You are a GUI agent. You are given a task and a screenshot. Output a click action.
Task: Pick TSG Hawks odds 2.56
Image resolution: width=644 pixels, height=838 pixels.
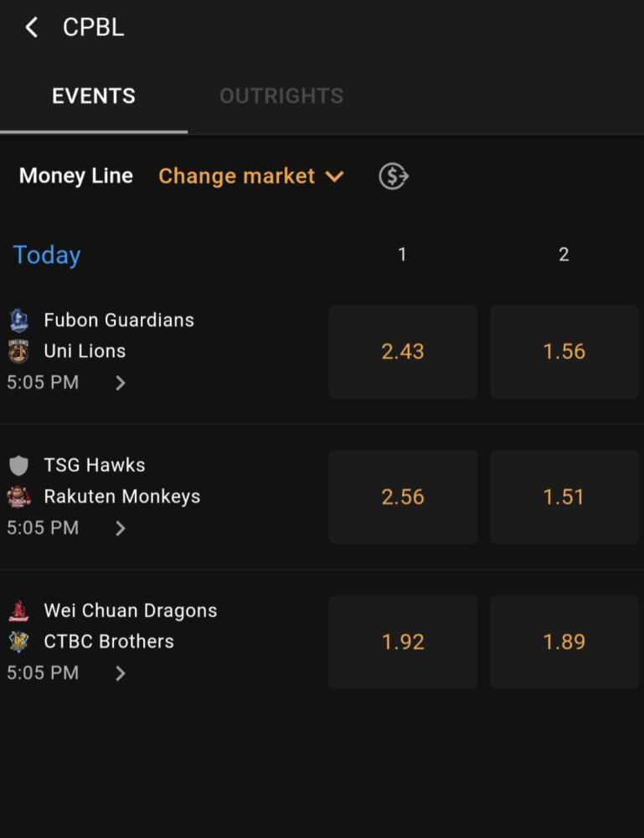403,497
